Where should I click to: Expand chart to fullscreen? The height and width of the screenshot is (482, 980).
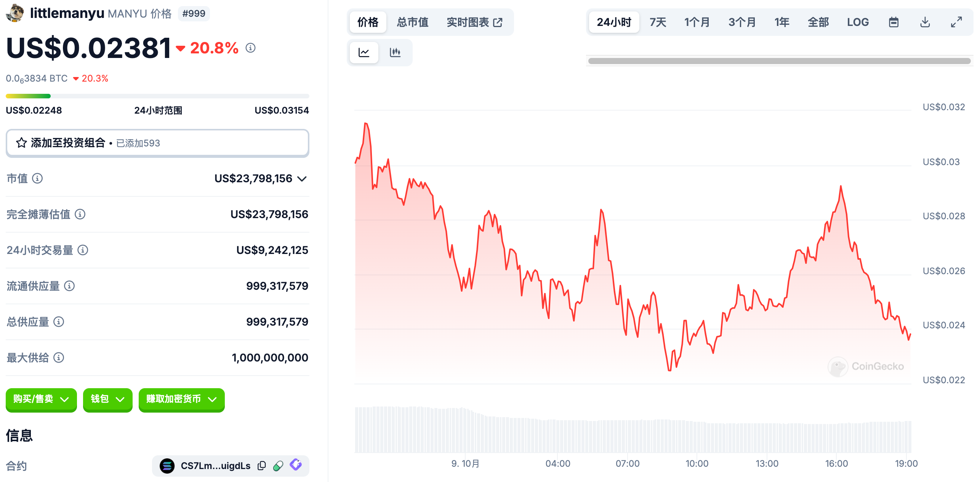click(x=956, y=22)
